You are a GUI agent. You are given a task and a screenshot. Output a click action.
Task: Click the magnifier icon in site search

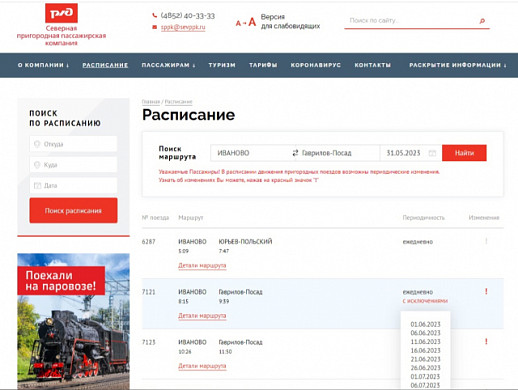tap(482, 21)
